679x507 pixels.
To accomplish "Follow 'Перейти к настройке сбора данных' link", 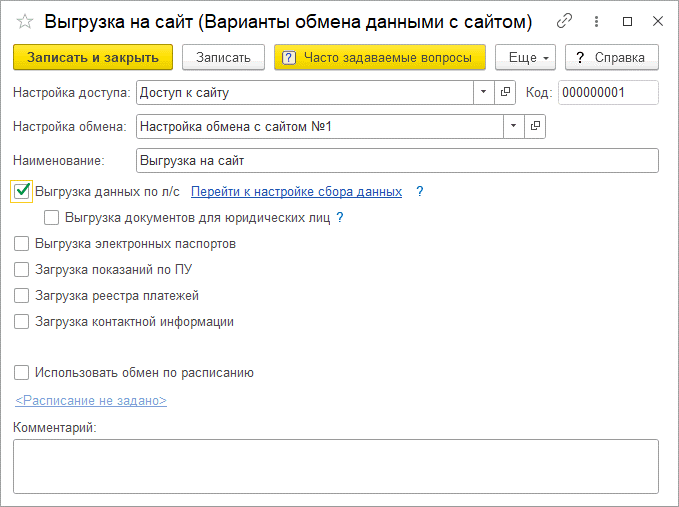I will (296, 191).
